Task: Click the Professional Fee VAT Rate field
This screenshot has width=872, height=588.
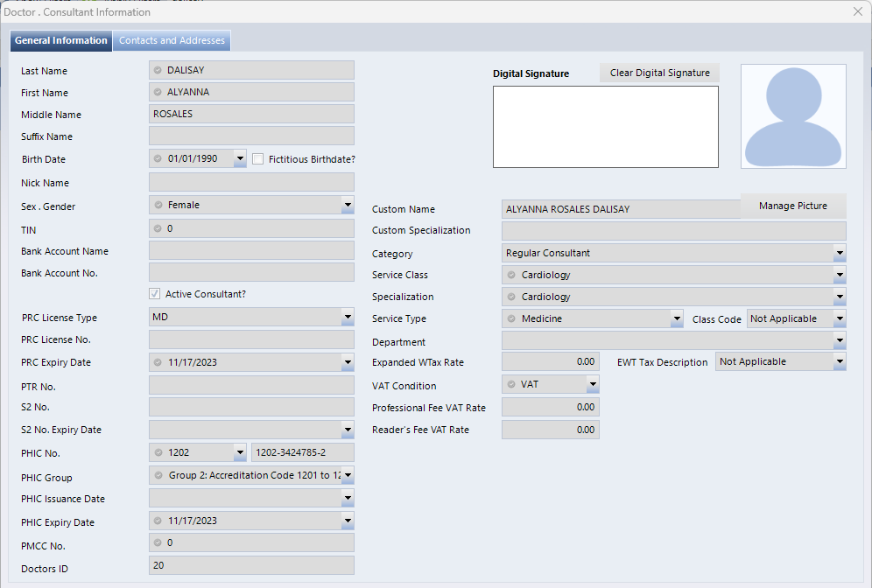Action: [551, 408]
